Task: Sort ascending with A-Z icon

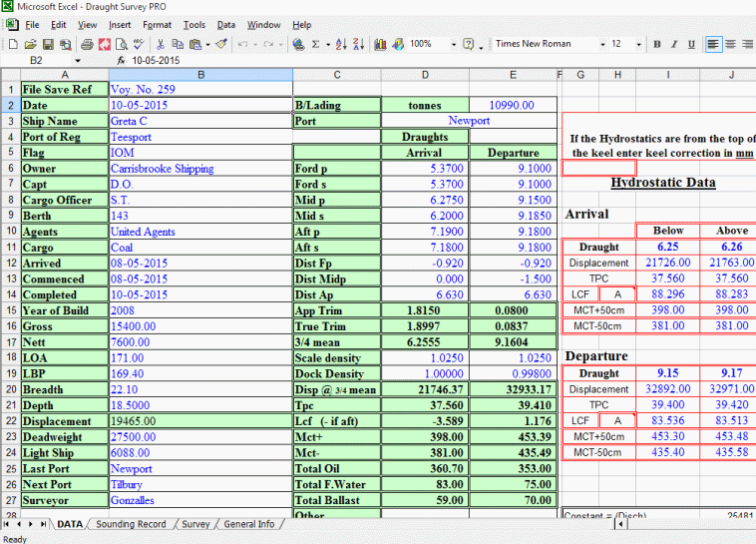Action: [x=341, y=45]
